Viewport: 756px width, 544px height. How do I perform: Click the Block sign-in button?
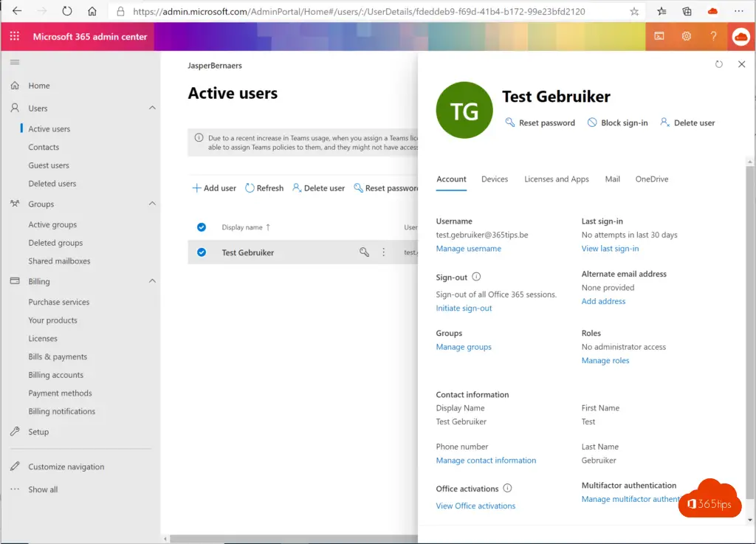click(617, 123)
